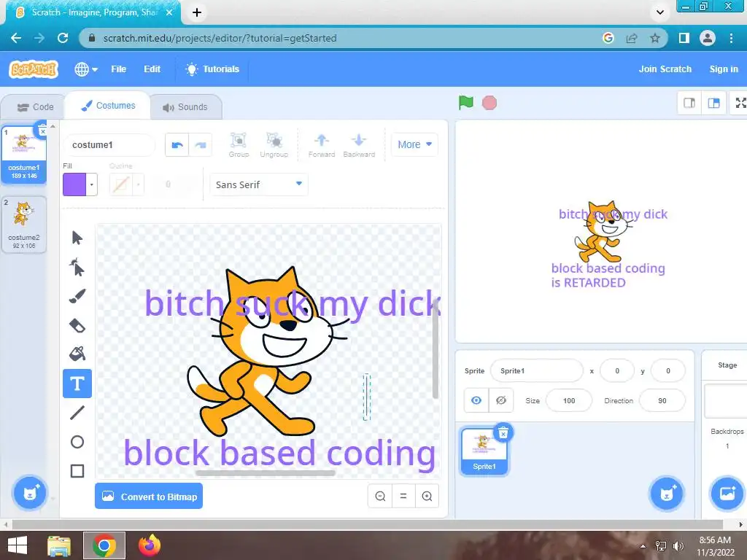The width and height of the screenshot is (747, 560).
Task: Open the Fill color dropdown
Action: click(x=91, y=184)
